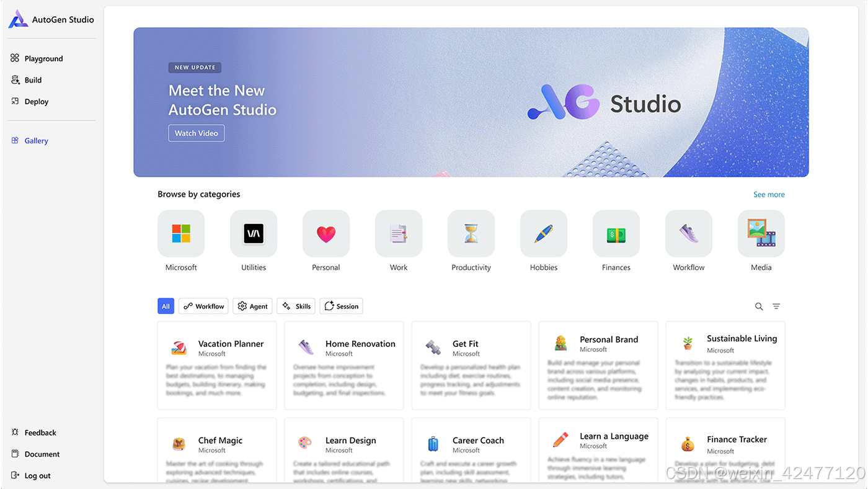This screenshot has height=489, width=868.
Task: Click the Learn Design title text
Action: point(351,441)
